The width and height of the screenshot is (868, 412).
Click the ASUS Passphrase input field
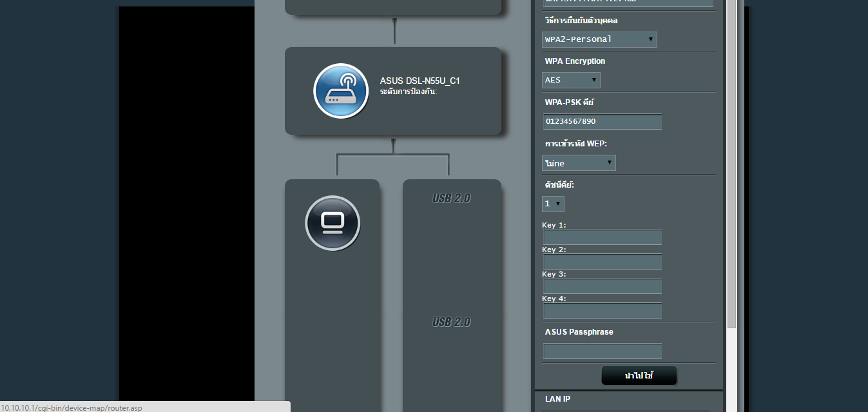tap(603, 351)
